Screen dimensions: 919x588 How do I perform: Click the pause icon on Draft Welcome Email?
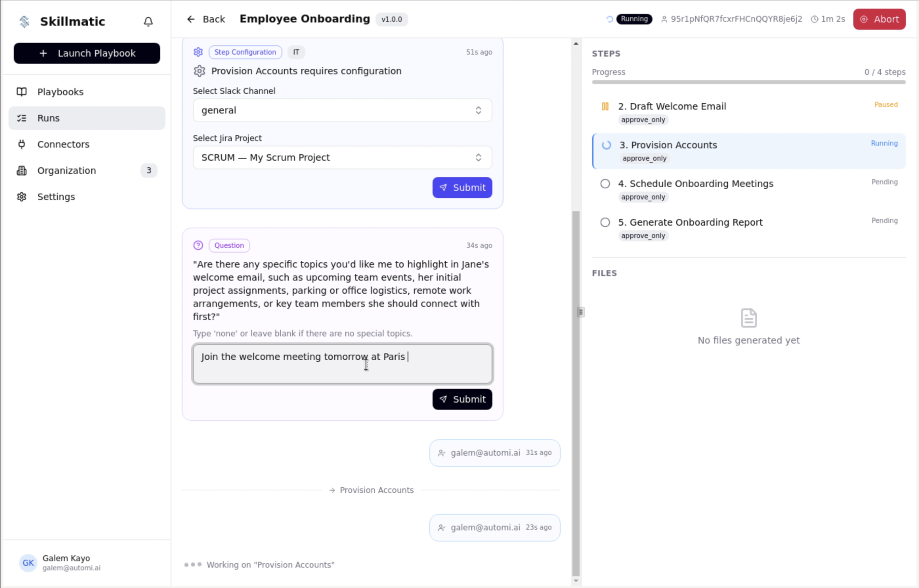(x=605, y=106)
